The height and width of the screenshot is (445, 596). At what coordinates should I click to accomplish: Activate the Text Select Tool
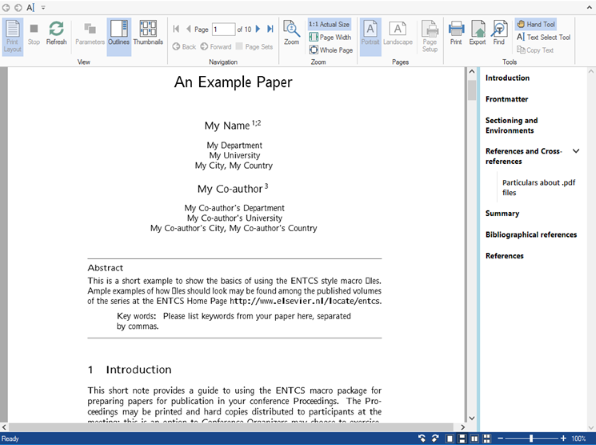point(544,37)
